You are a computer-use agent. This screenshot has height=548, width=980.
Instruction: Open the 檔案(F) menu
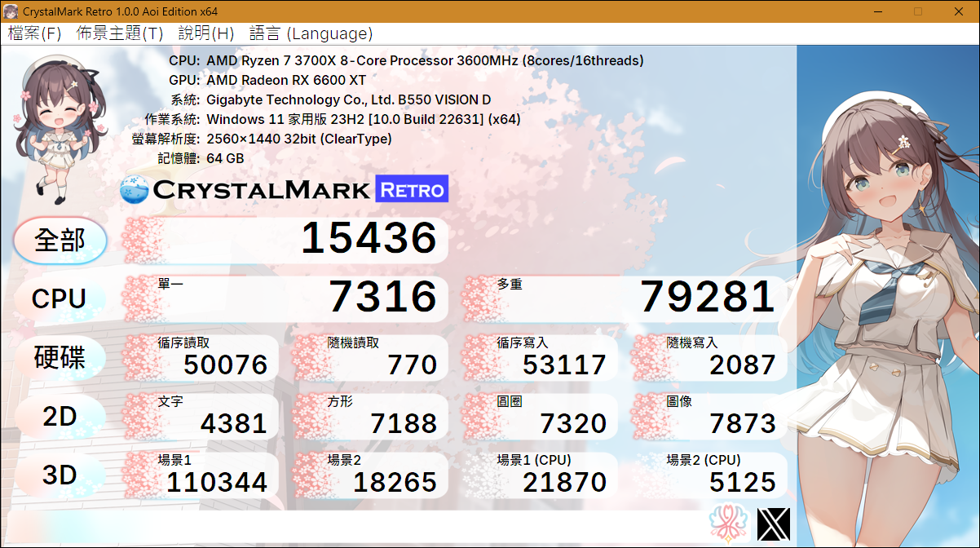point(35,33)
